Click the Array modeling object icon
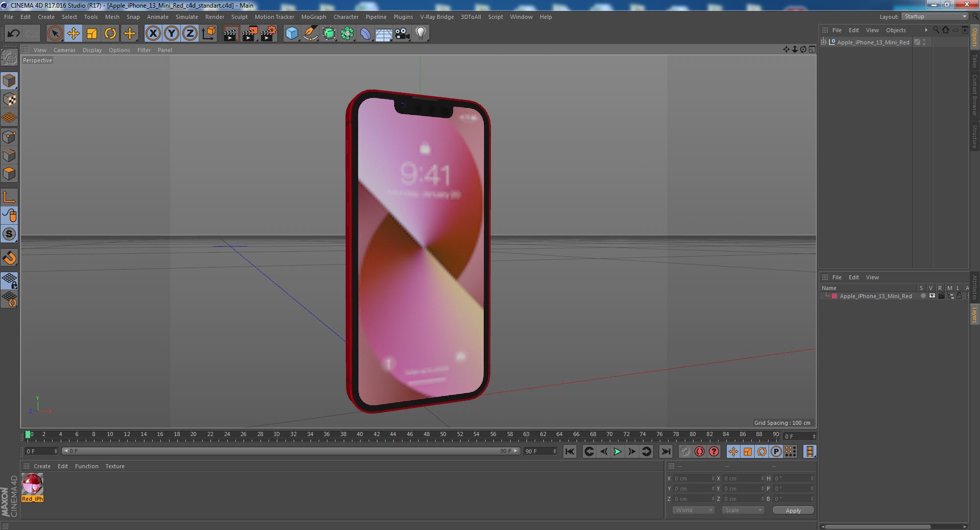This screenshot has width=980, height=530. (x=347, y=34)
